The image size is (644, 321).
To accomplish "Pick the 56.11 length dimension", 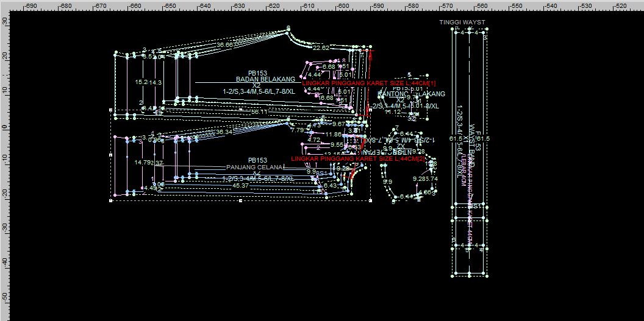I will pyautogui.click(x=259, y=112).
